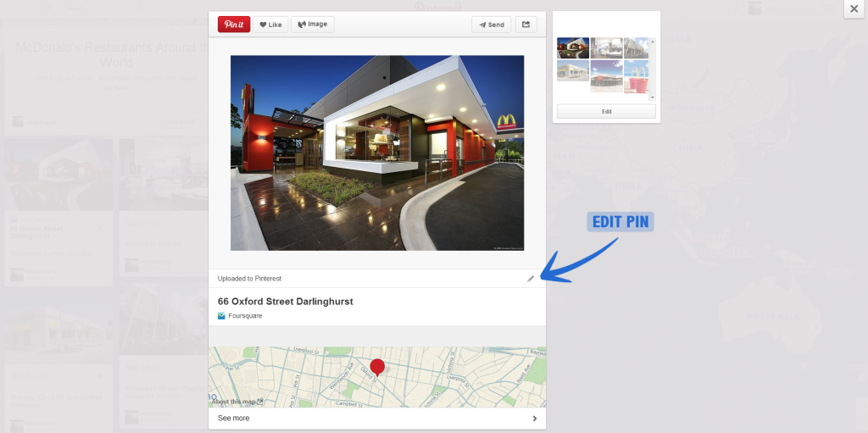Click the red map marker pin
This screenshot has height=433, width=868.
tap(377, 367)
